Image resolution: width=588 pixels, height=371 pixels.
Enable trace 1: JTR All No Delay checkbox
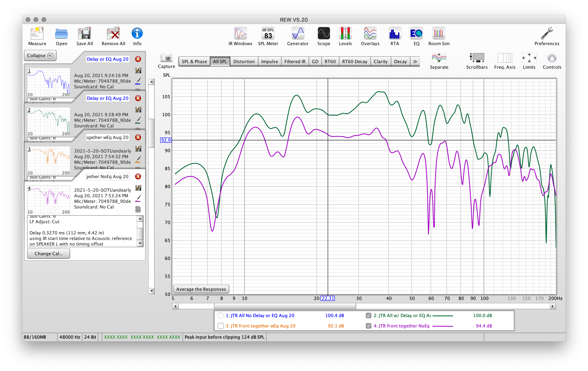221,315
